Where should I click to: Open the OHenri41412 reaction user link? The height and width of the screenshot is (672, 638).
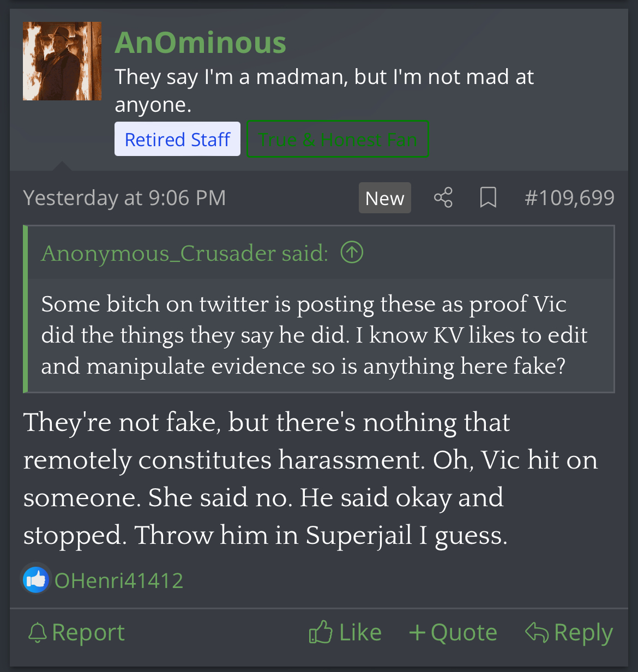tap(119, 580)
